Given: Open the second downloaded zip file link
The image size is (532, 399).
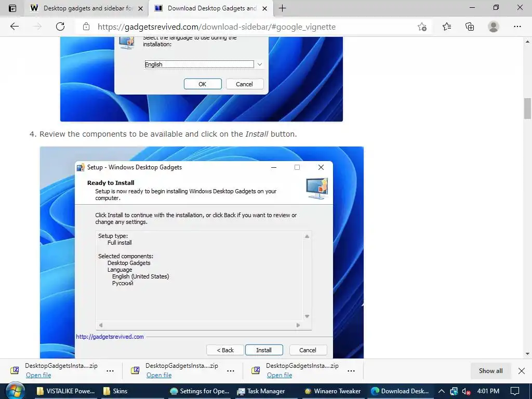Looking at the screenshot, I should (159, 375).
